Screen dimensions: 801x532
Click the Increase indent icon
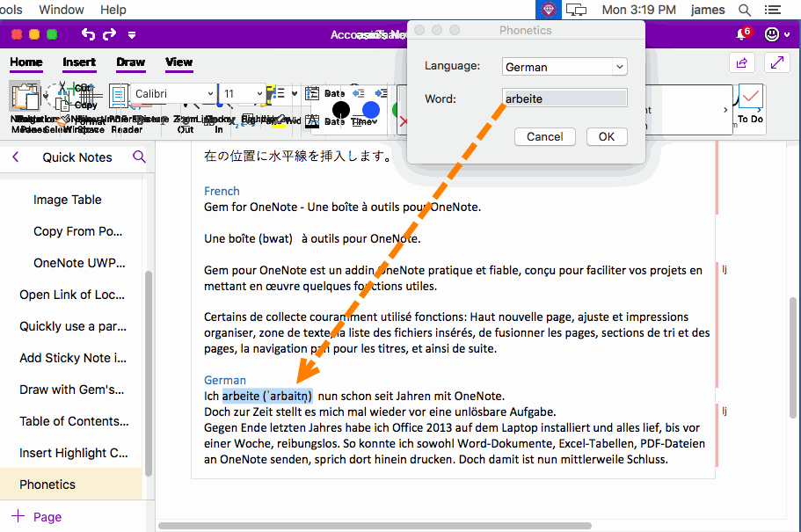pyautogui.click(x=381, y=93)
